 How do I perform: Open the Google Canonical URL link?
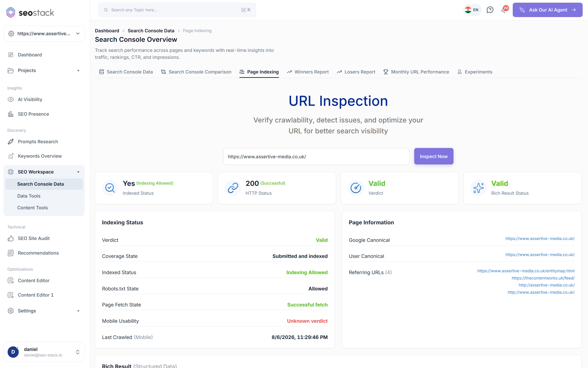[540, 239]
